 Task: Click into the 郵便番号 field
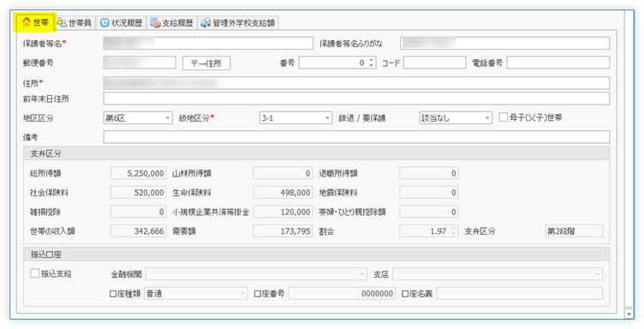click(140, 63)
